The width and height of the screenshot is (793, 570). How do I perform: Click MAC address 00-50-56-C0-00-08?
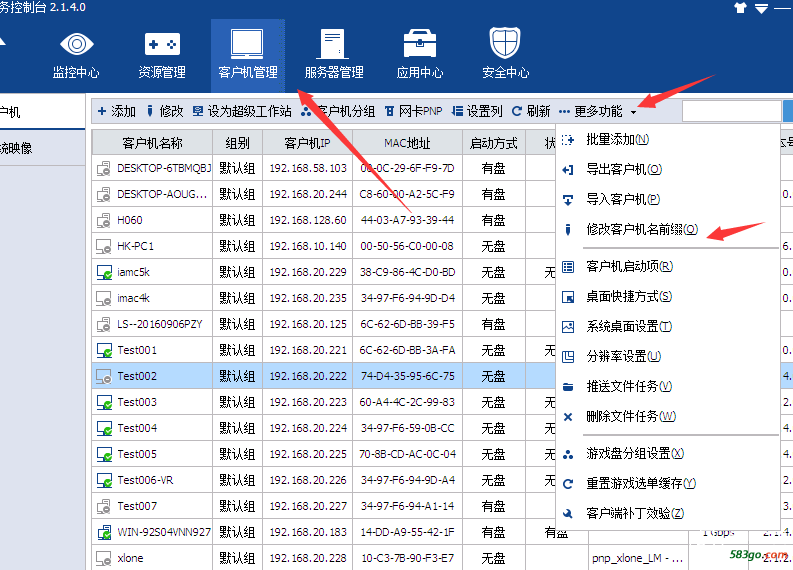click(407, 246)
